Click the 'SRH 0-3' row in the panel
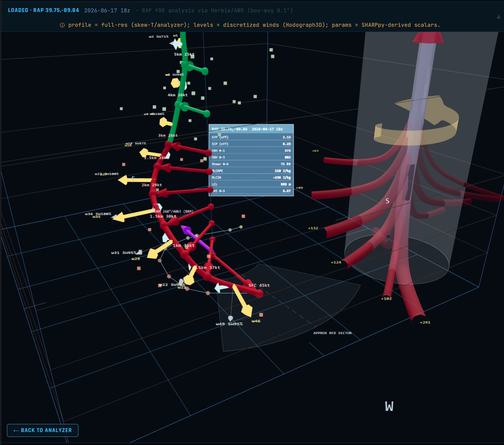The image size is (504, 445). pos(251,157)
